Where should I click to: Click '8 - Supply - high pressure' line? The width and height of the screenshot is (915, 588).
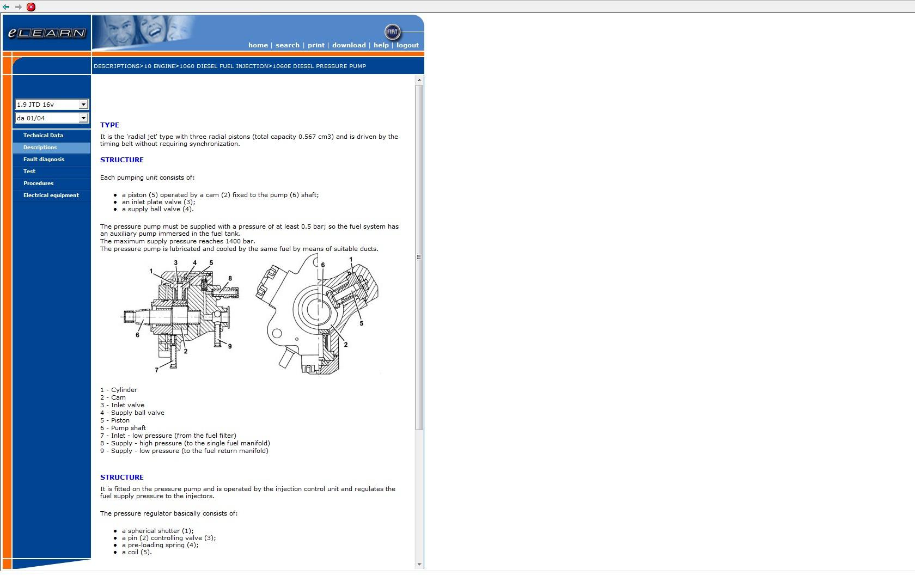pos(185,443)
